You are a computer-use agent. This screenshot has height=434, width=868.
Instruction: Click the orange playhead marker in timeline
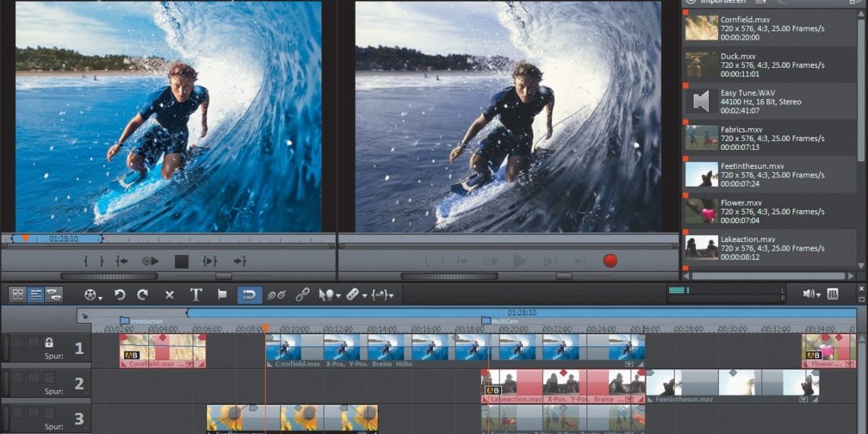[x=265, y=329]
